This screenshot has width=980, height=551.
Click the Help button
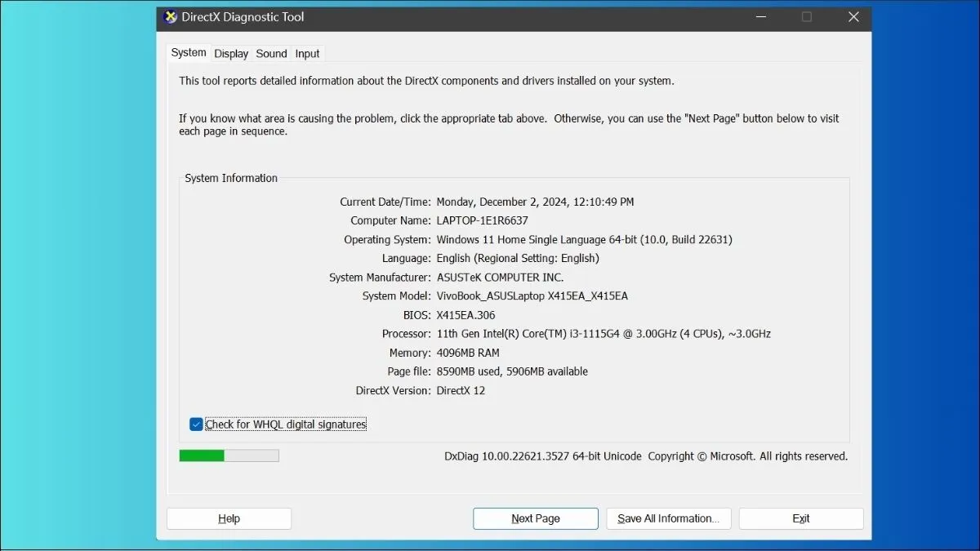coord(229,518)
